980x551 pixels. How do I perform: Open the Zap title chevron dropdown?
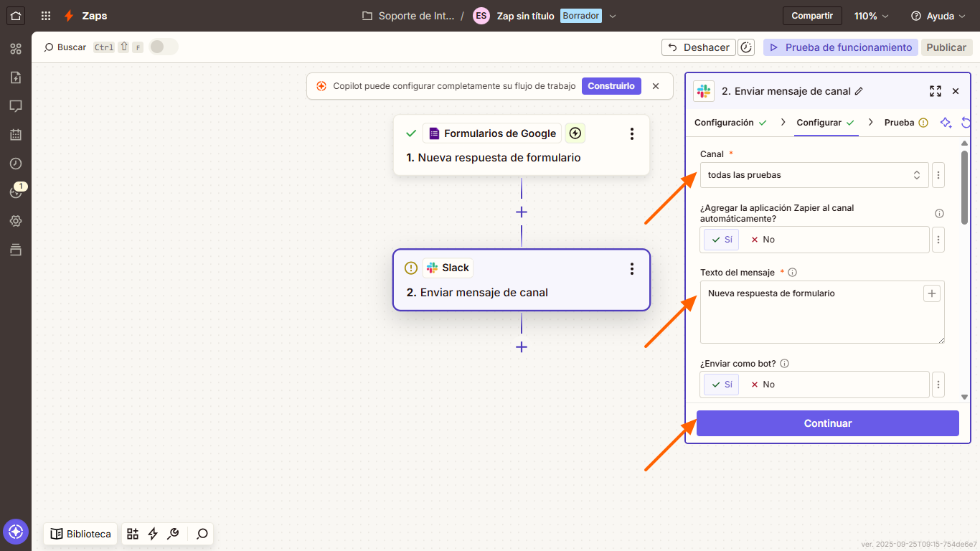click(x=614, y=15)
